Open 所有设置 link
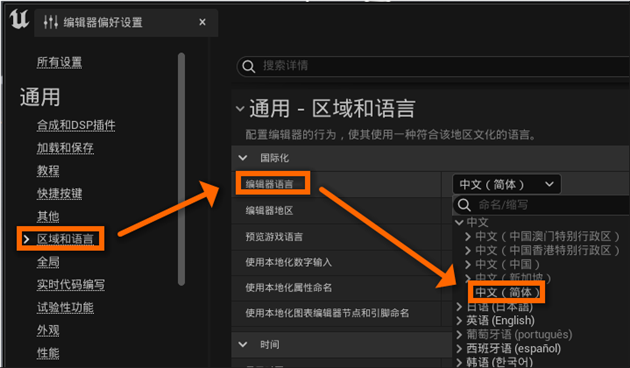Viewport: 630px width, 368px height. pos(59,62)
